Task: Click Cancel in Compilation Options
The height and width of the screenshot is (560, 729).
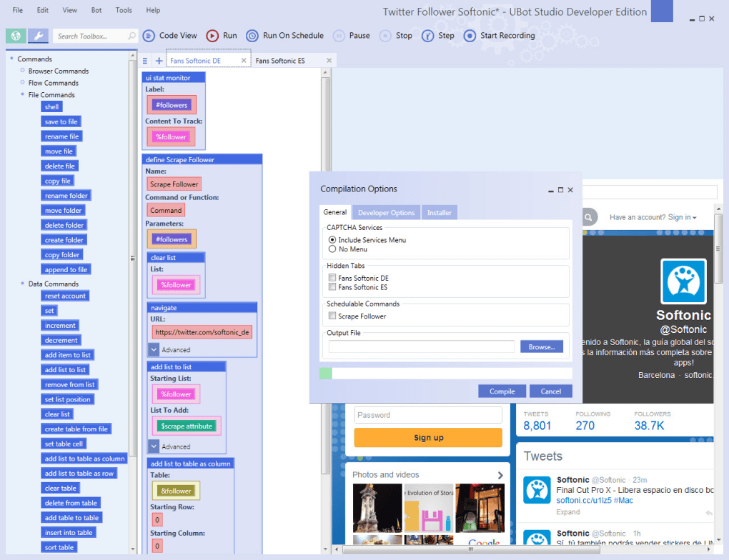Action: (551, 391)
